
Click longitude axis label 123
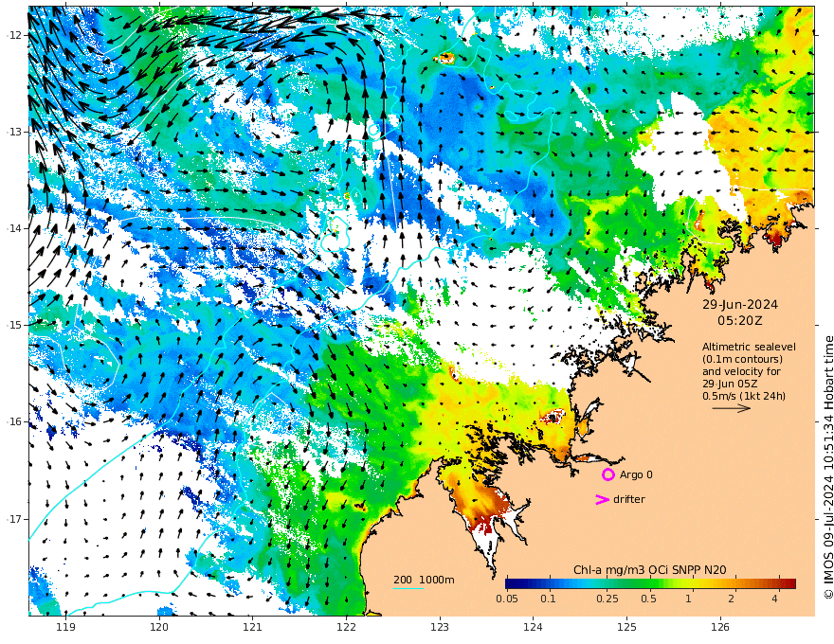[440, 628]
